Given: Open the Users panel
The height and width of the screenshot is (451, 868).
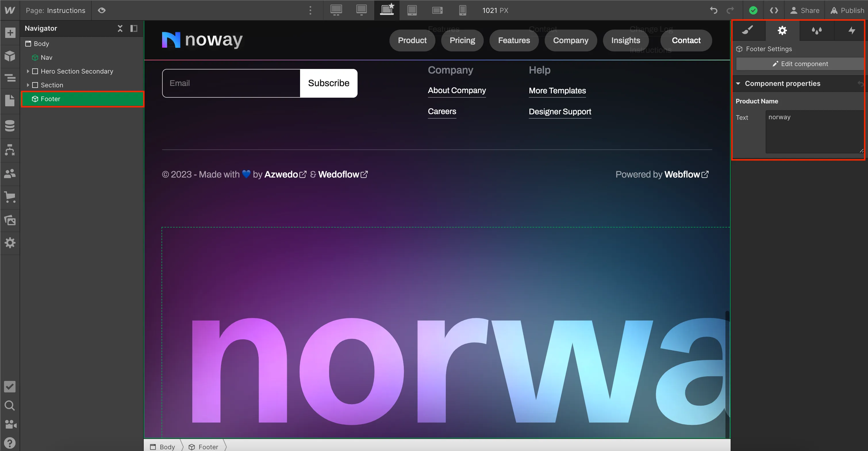Looking at the screenshot, I should tap(10, 174).
